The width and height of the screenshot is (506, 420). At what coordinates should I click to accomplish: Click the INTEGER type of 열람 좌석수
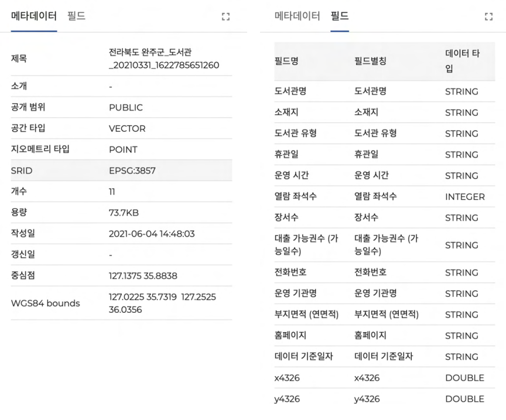464,197
